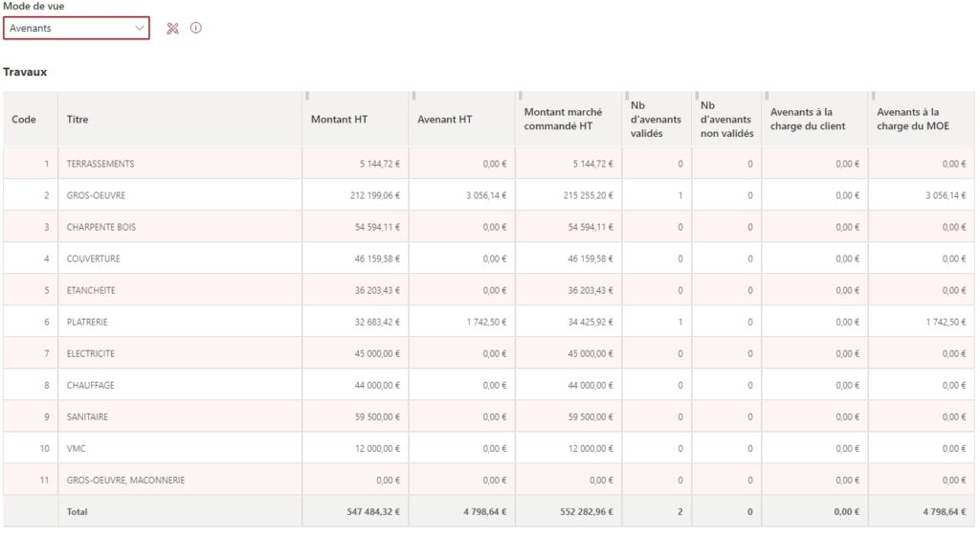
Task: Click the Code column header
Action: click(x=24, y=120)
